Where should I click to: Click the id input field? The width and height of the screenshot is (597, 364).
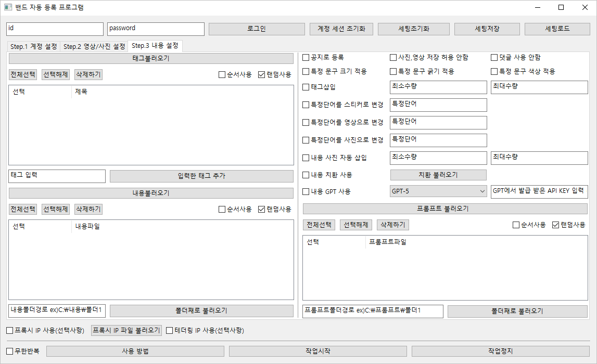(55, 29)
